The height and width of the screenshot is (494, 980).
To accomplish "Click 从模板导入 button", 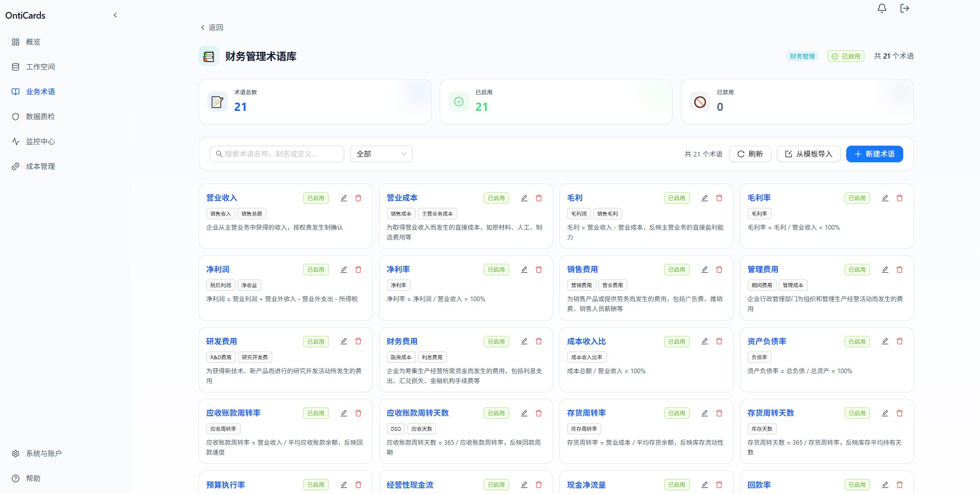I will click(808, 154).
